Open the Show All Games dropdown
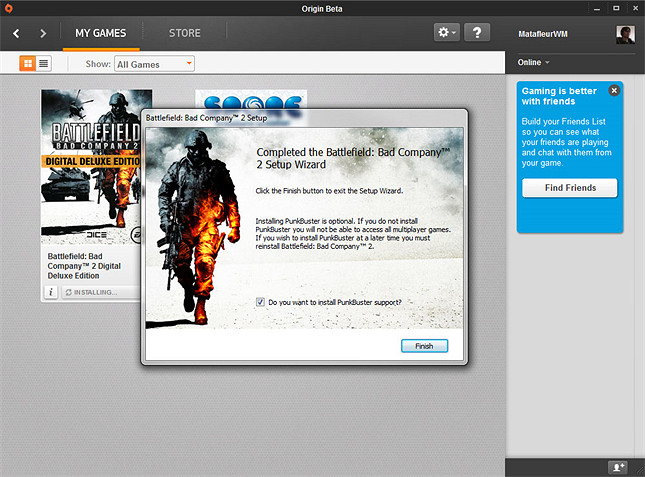645x477 pixels. pos(154,64)
